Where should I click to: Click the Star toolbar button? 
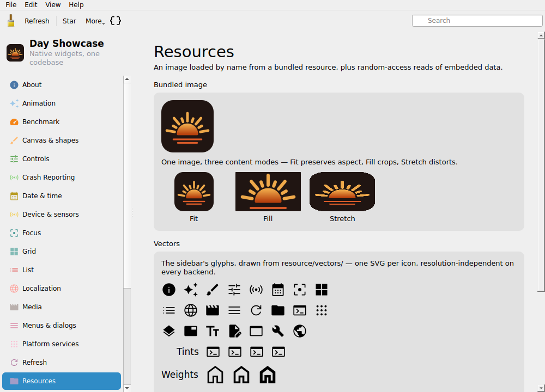point(69,21)
